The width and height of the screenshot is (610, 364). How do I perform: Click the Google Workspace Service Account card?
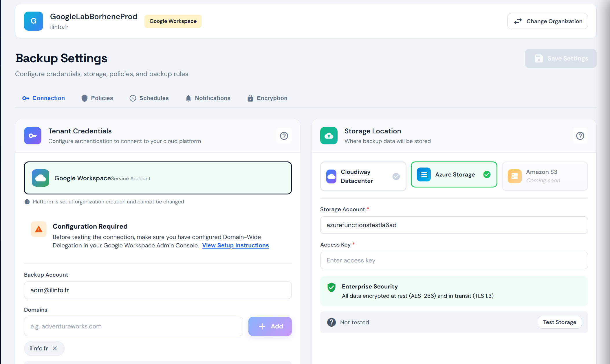158,178
